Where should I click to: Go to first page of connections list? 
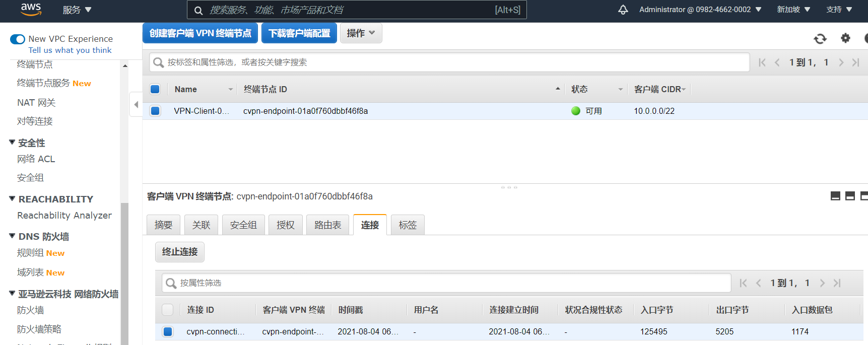(x=743, y=283)
